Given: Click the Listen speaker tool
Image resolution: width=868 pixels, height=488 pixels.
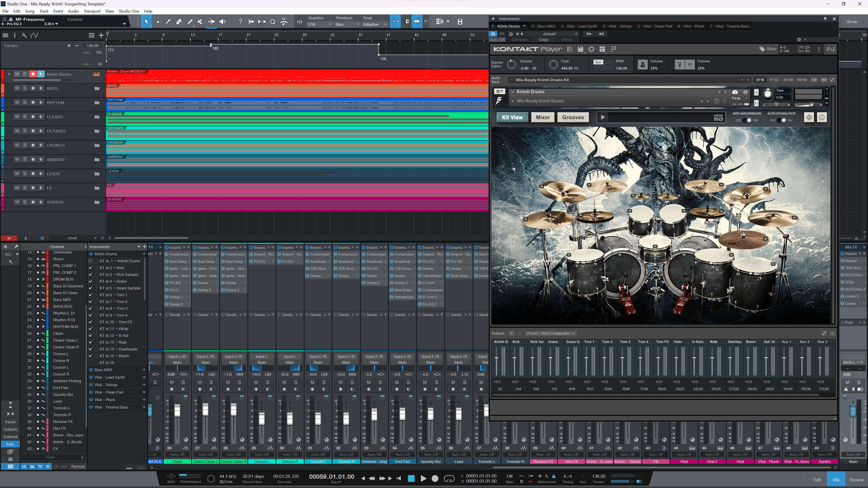Looking at the screenshot, I should 222,22.
